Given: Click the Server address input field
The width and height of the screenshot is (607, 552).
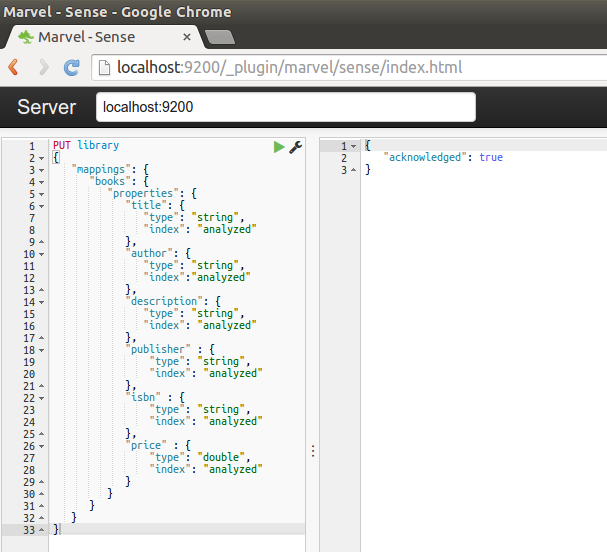Looking at the screenshot, I should 286,107.
